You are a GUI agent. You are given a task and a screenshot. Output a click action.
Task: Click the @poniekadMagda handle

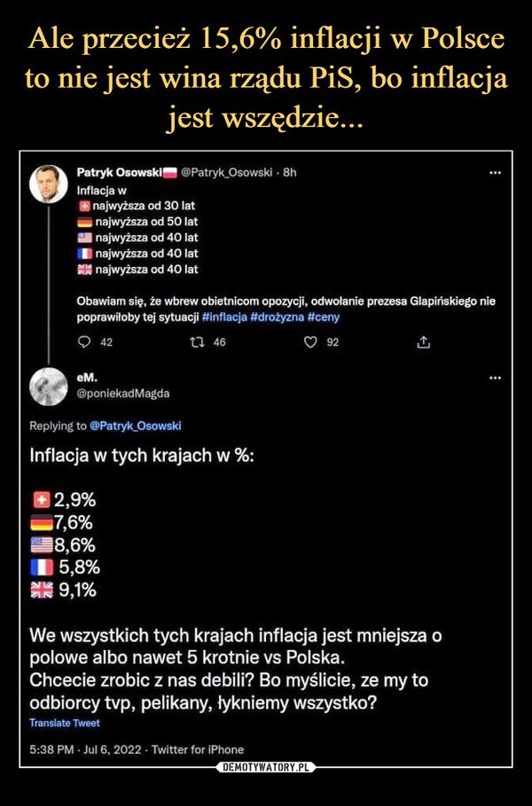pos(112,392)
